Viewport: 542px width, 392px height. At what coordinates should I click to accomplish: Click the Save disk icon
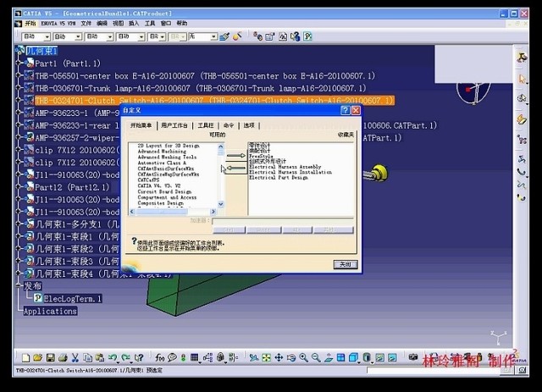tap(51, 358)
